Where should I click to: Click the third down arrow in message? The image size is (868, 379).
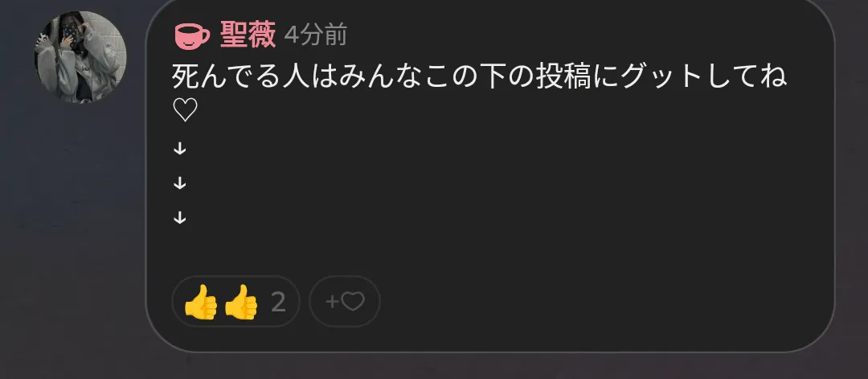(179, 218)
